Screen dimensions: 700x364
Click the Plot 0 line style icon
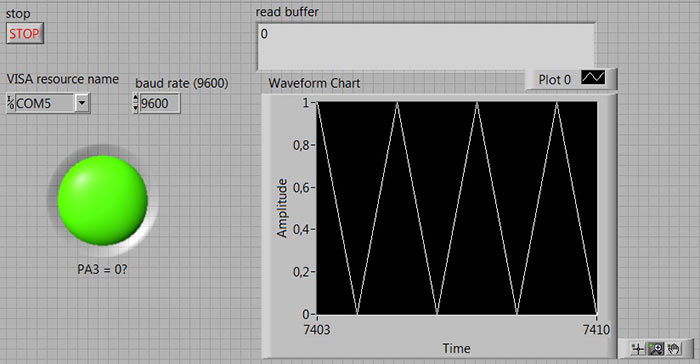[x=593, y=78]
